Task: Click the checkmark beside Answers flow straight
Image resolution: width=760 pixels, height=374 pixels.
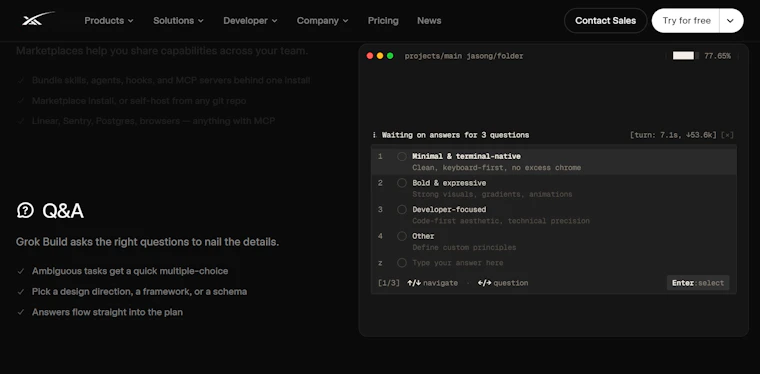Action: point(20,312)
